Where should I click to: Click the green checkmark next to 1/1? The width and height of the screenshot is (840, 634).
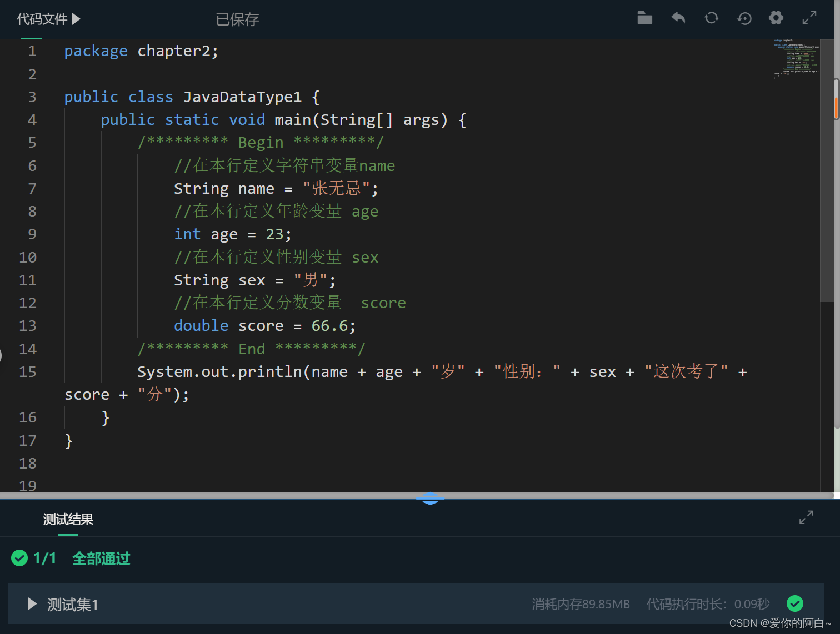[x=20, y=558]
